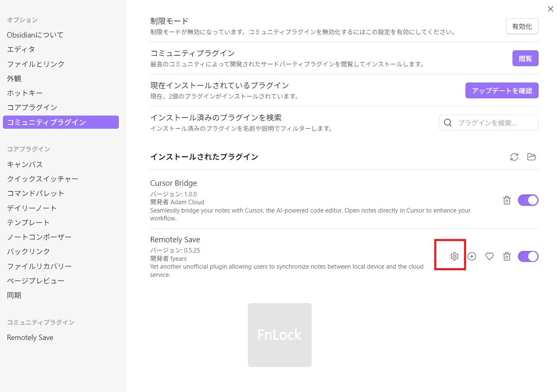Select バックリンク in the sidebar
Image resolution: width=560 pixels, height=392 pixels.
click(x=61, y=251)
